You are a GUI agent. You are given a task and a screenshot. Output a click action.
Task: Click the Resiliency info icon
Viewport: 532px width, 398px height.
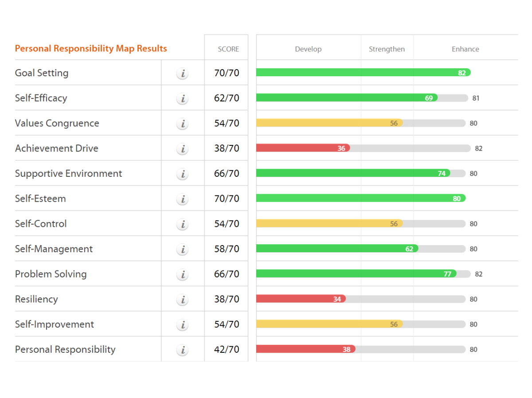click(182, 300)
